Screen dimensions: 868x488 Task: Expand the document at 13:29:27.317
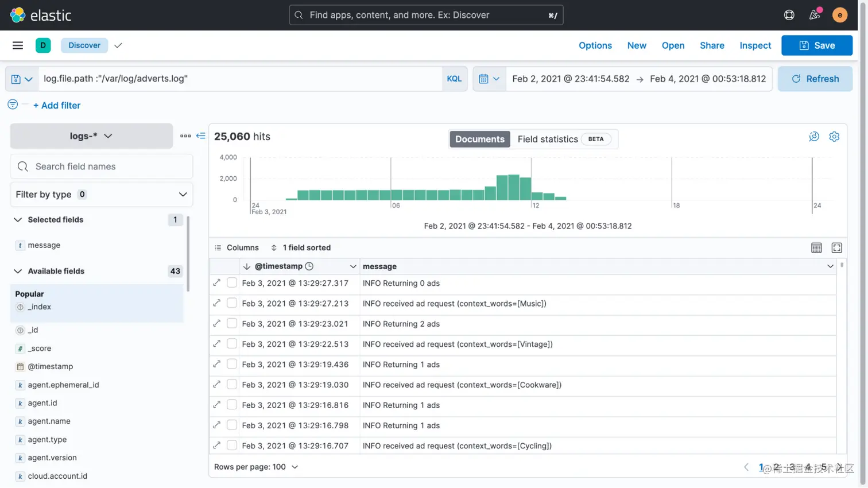click(x=216, y=283)
